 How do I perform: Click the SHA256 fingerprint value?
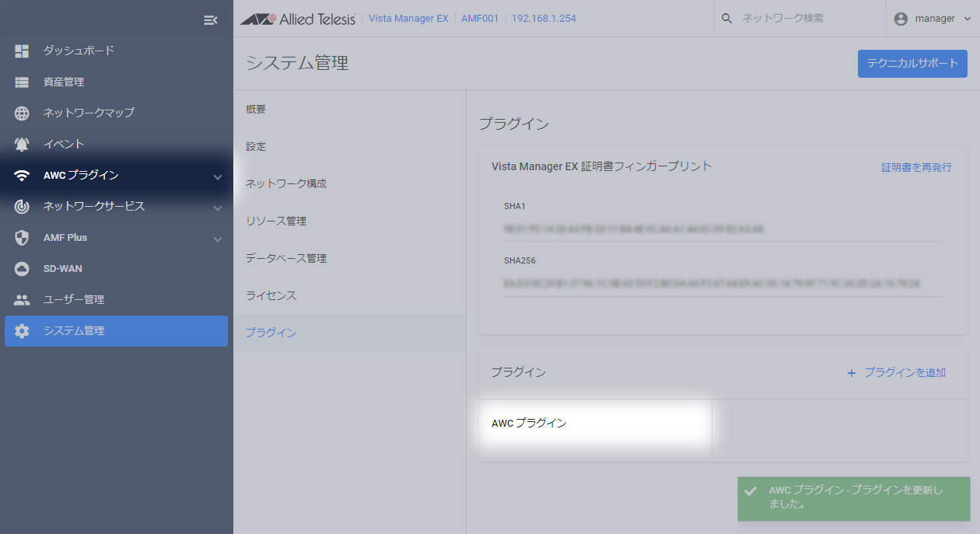(712, 284)
